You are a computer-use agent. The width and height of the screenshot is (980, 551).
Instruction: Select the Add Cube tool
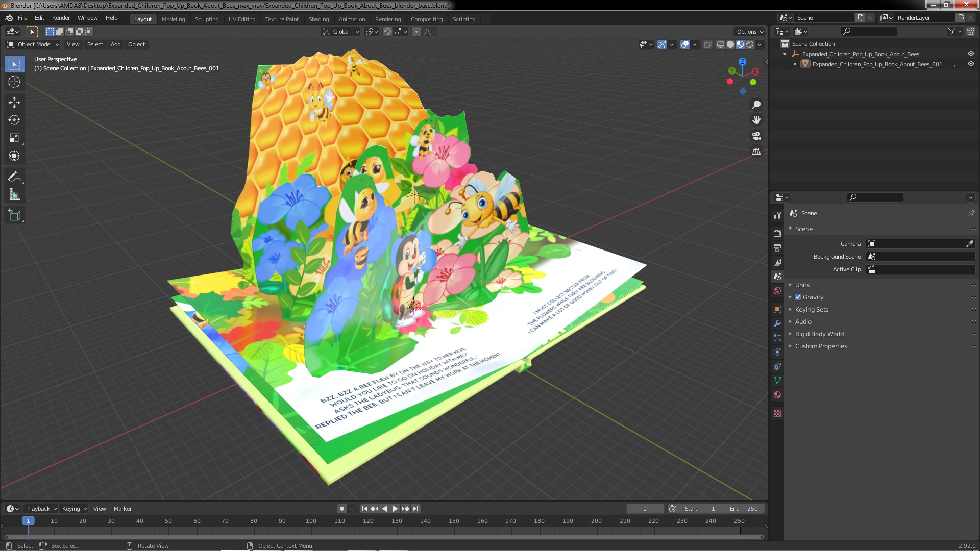[x=14, y=215]
